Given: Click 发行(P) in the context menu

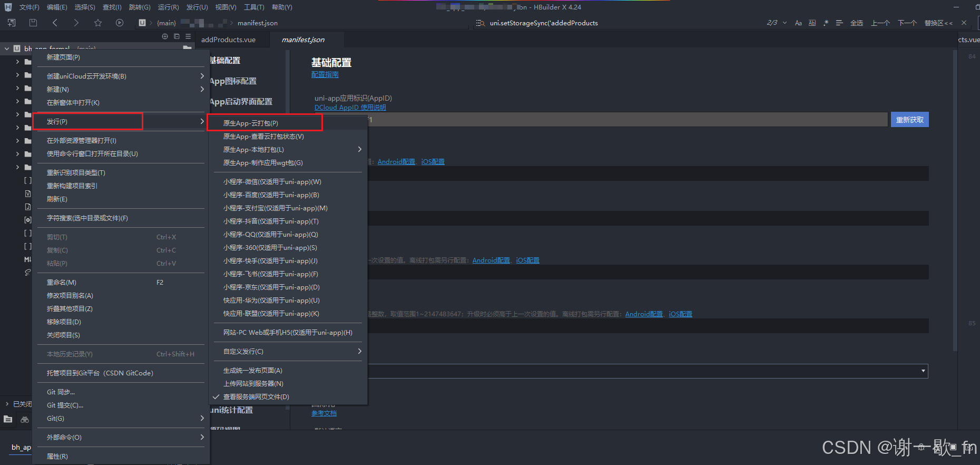Looking at the screenshot, I should click(121, 122).
